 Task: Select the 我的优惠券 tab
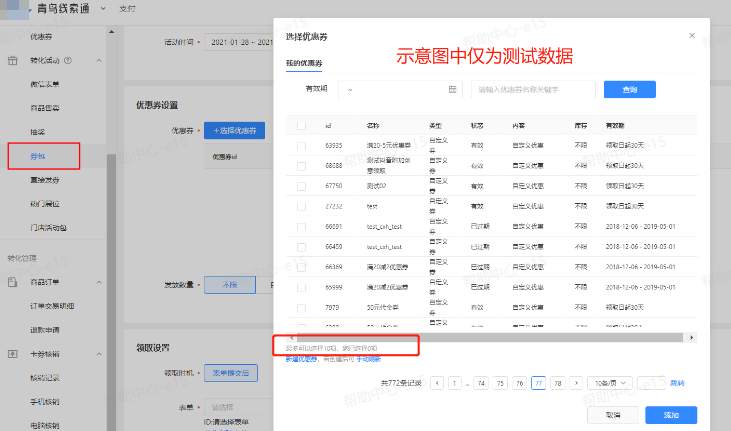(304, 63)
